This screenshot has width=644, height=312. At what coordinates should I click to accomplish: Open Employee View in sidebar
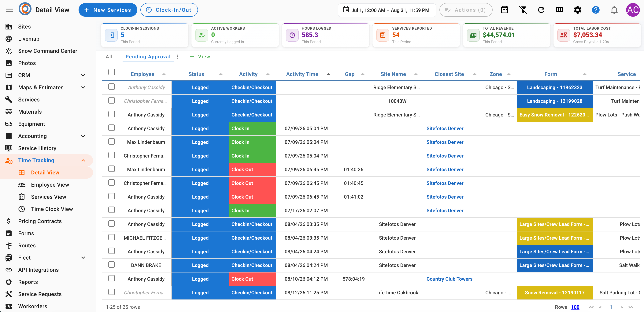tap(50, 185)
